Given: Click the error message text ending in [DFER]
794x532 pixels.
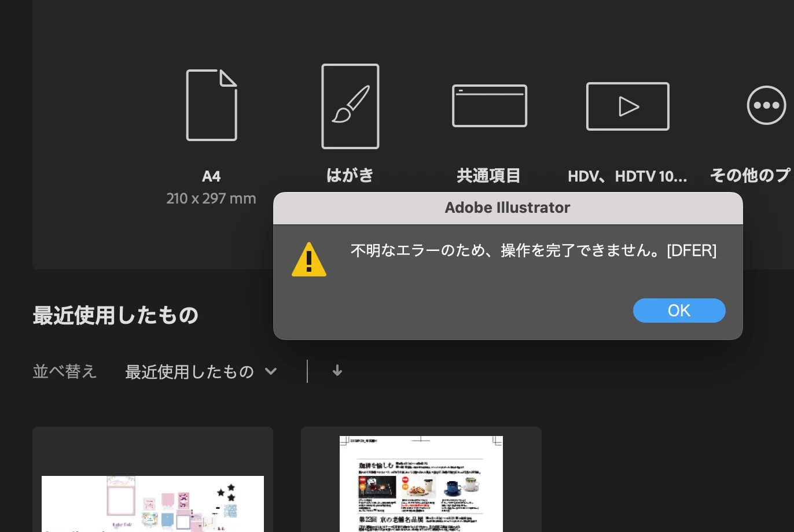Looking at the screenshot, I should [534, 250].
